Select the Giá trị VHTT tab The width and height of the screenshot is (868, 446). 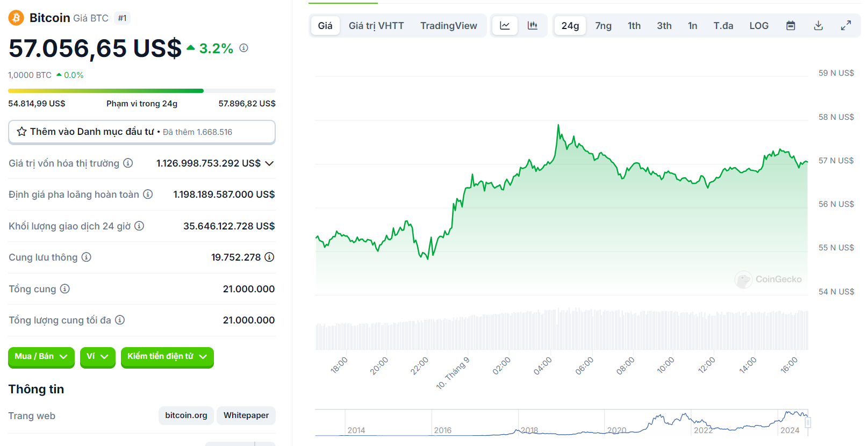pos(376,25)
